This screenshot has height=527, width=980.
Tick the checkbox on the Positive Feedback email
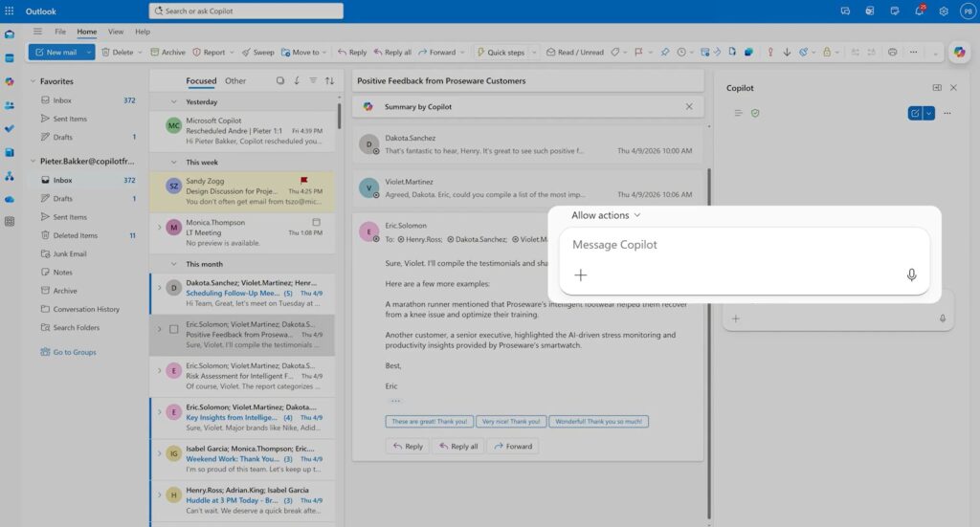point(173,329)
